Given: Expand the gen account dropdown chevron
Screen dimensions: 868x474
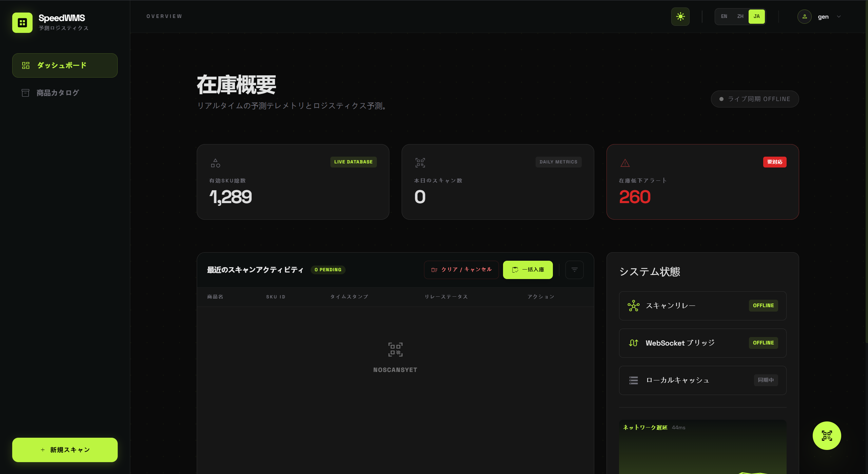Looking at the screenshot, I should [838, 17].
